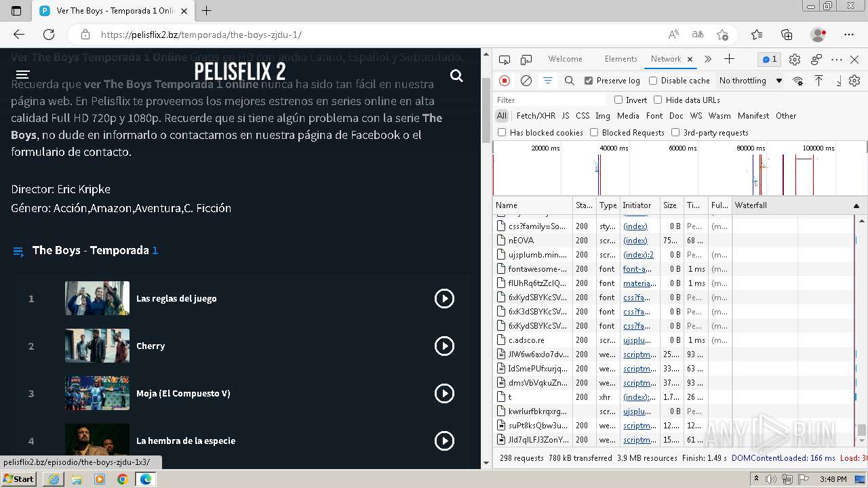Play episode Cherry
The width and height of the screenshot is (868, 488).
[x=444, y=346]
